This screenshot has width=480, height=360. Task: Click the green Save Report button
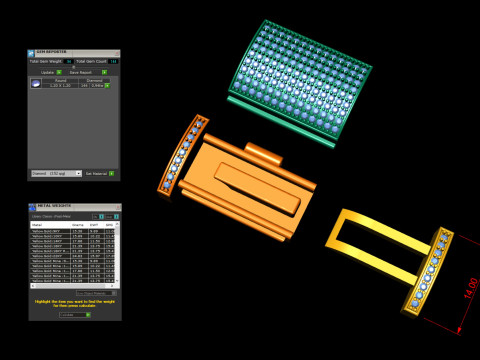click(104, 72)
